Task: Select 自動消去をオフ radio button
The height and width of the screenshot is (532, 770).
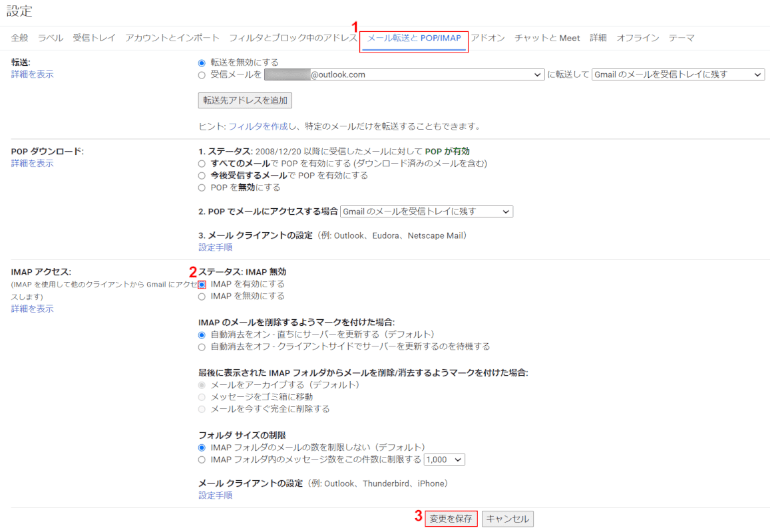Action: [202, 348]
